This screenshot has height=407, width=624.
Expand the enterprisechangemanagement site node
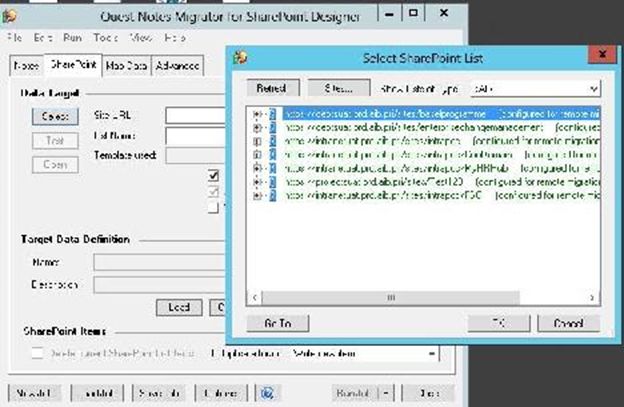(257, 128)
